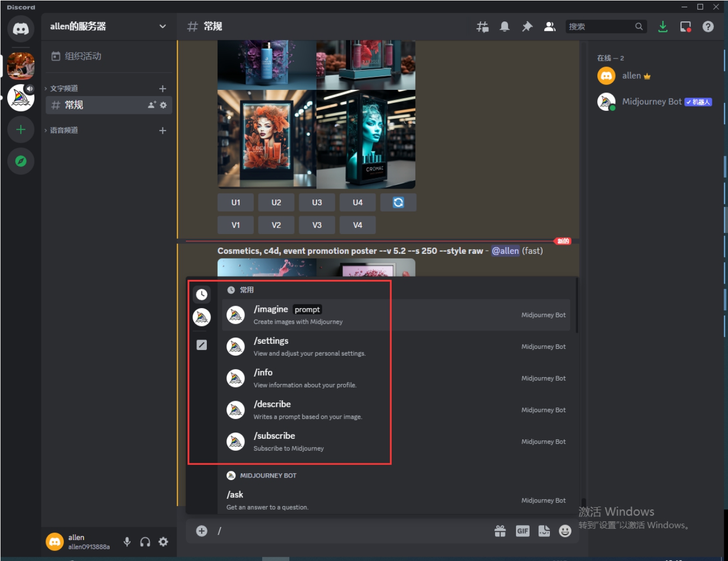
Task: Open pinned messages with the pin icon
Action: pos(527,27)
